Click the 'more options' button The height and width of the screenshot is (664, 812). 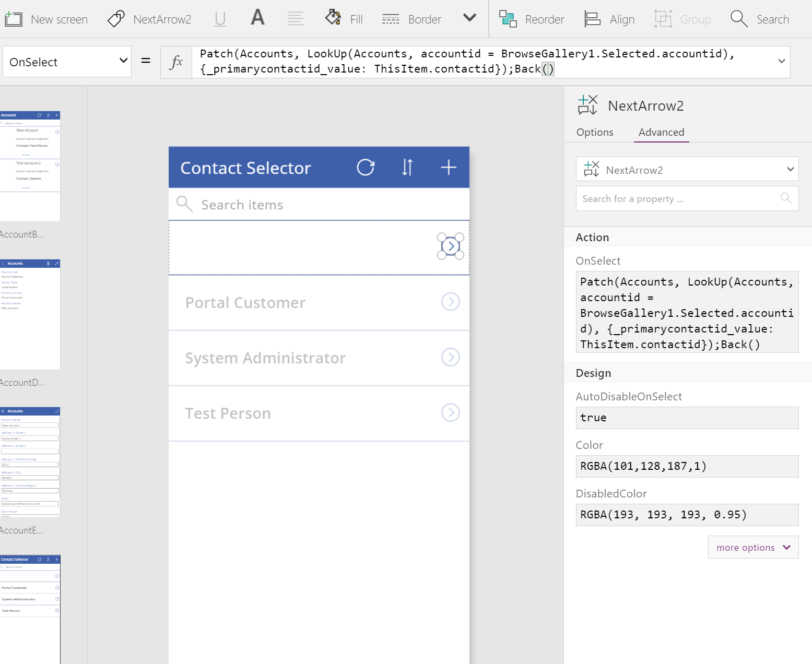[753, 547]
